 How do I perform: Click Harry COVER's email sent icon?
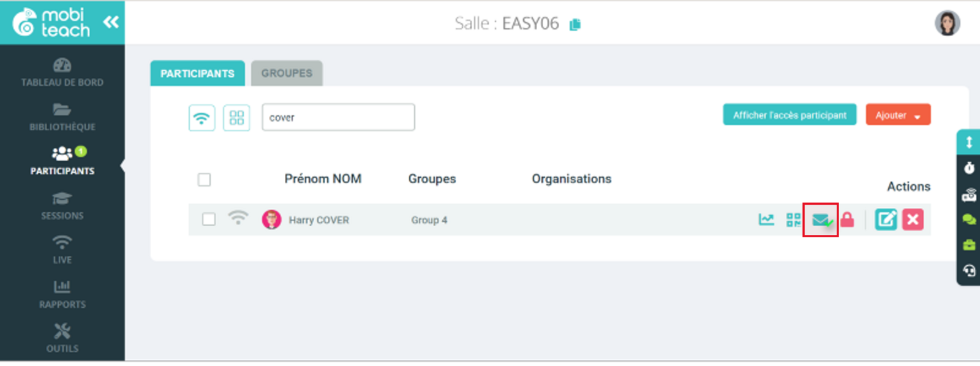(821, 220)
